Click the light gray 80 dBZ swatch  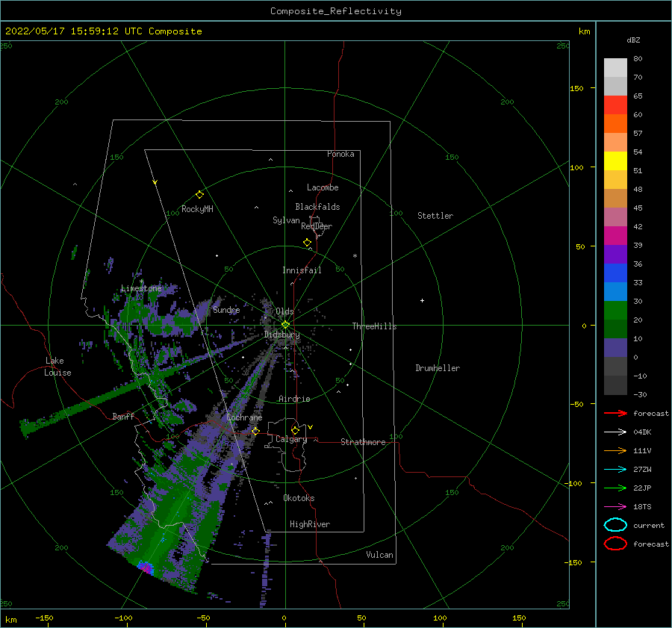pyautogui.click(x=615, y=68)
